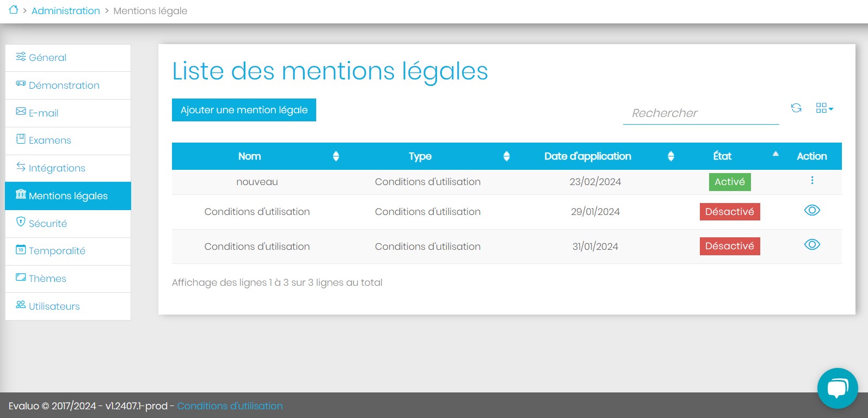Sort the table by Nom column
The height and width of the screenshot is (418, 868).
tap(250, 156)
